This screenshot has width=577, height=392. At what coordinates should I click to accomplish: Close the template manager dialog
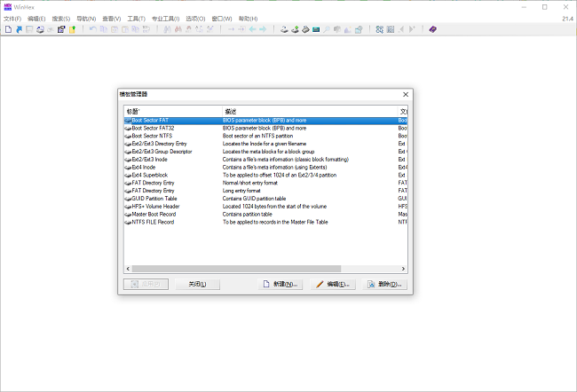click(x=405, y=93)
